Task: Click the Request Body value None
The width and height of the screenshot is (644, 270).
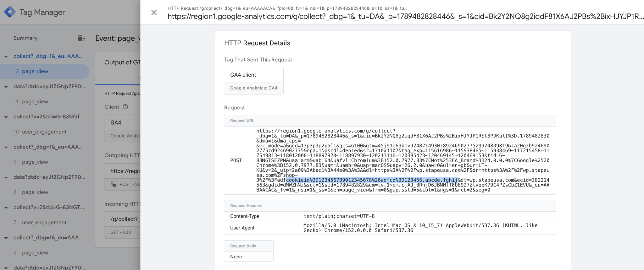Action: click(236, 257)
